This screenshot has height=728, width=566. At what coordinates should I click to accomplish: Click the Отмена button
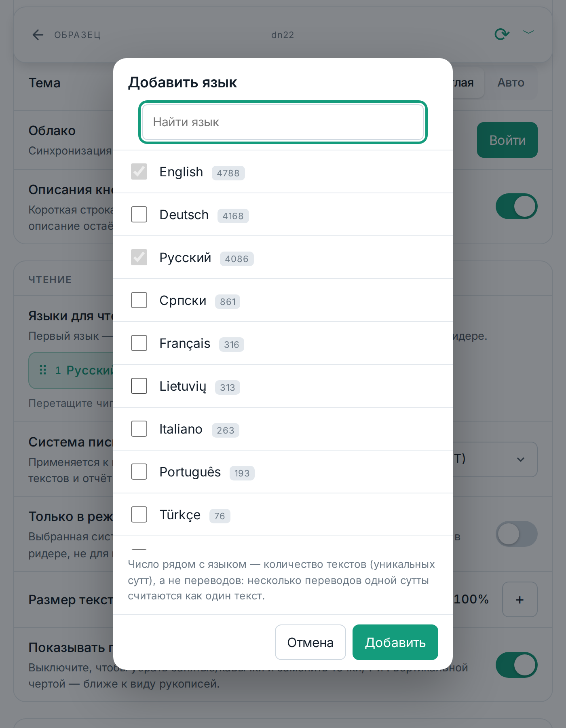(310, 642)
